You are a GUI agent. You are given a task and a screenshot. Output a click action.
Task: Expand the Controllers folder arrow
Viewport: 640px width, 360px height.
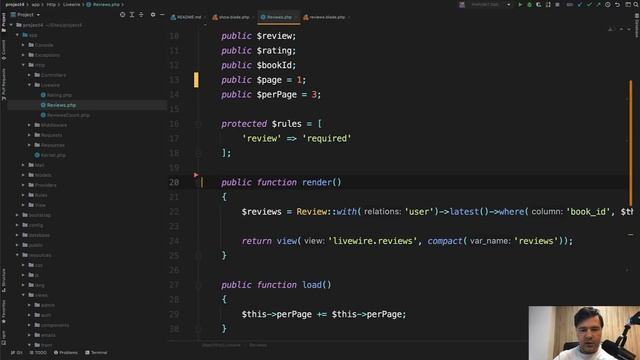[x=29, y=75]
